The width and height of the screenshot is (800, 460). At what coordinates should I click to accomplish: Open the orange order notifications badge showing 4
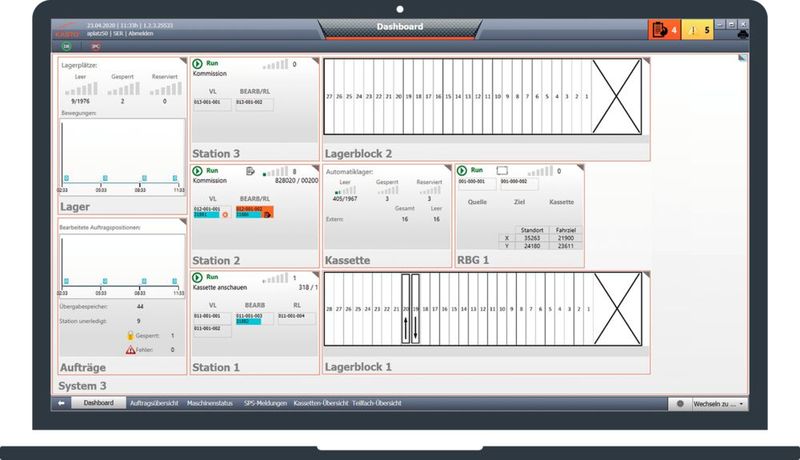coord(665,30)
